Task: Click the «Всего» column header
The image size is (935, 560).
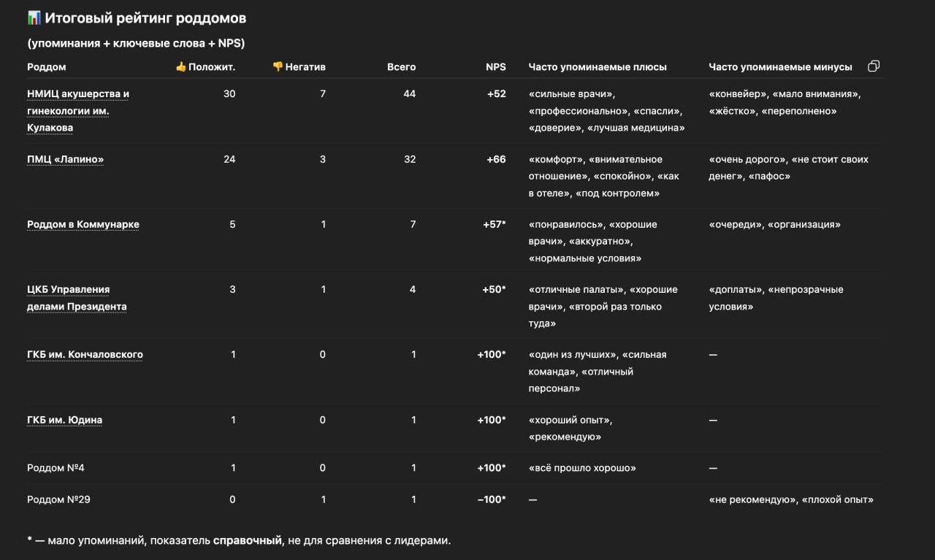Action: click(401, 67)
